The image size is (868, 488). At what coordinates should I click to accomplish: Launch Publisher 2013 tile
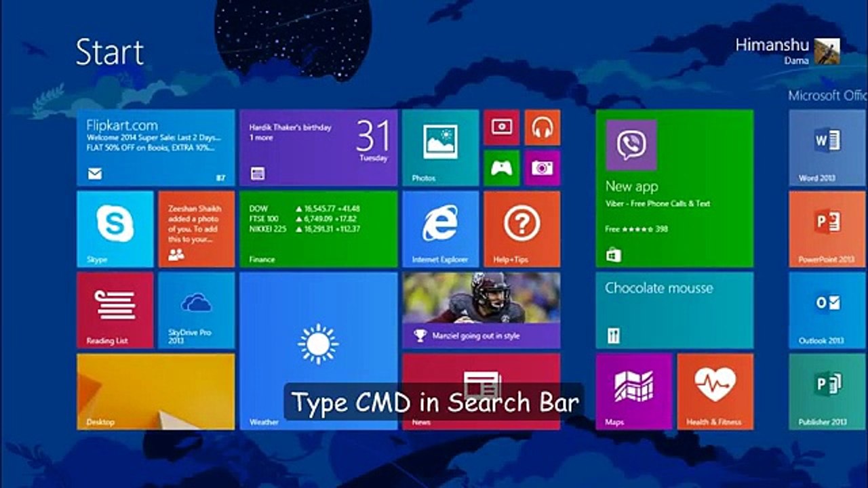pos(828,392)
